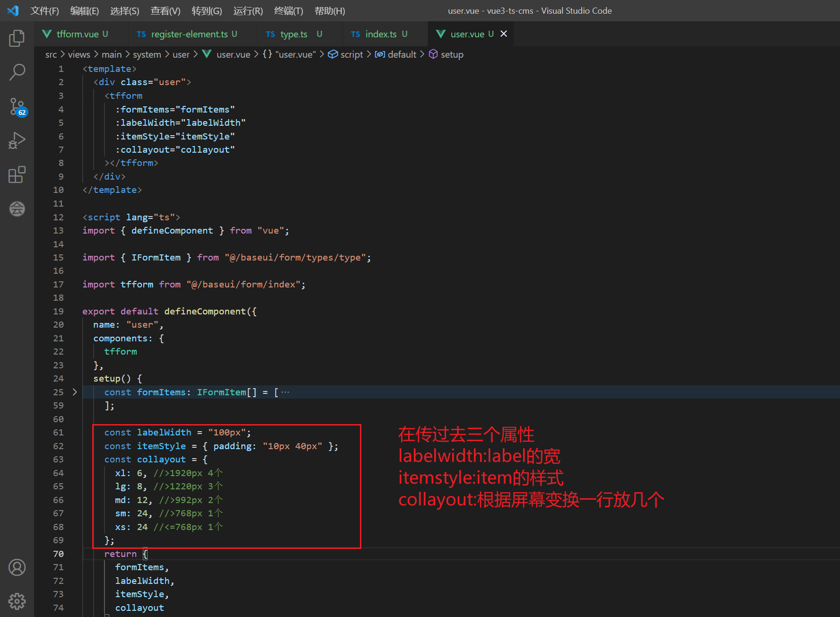Screen dimensions: 840x617
Task: Click the "@/baseui/form/index" import path
Action: [243, 285]
